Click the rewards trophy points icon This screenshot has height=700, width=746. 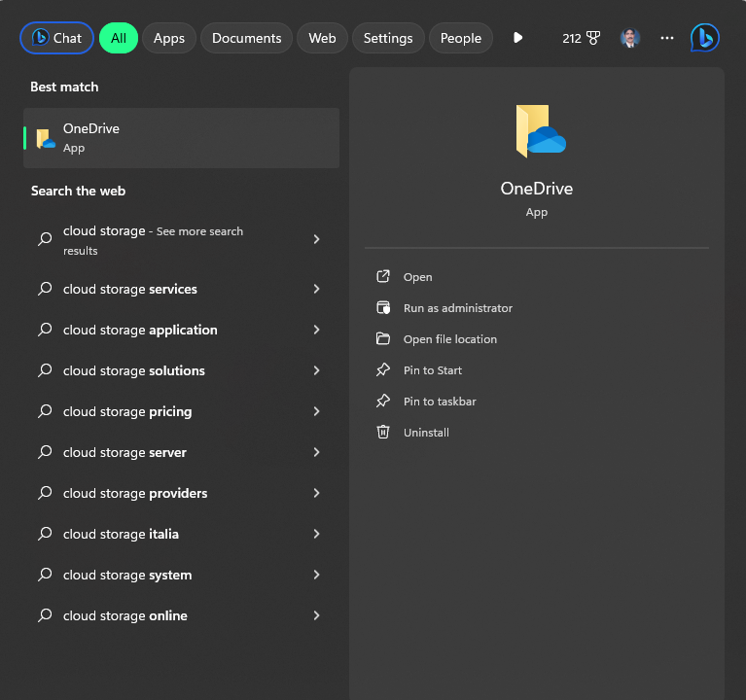click(x=592, y=38)
